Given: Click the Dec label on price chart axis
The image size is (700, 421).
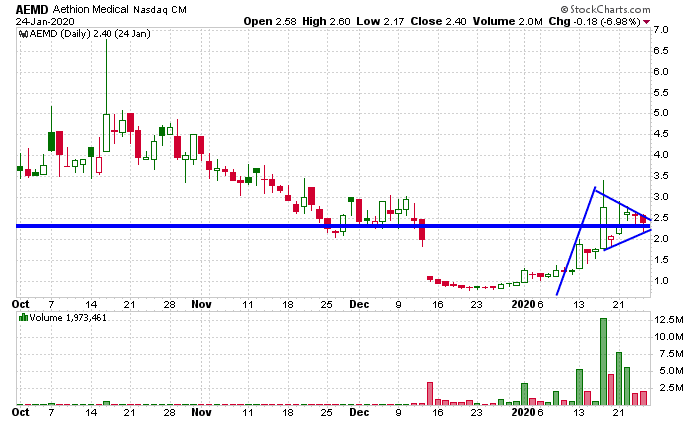Looking at the screenshot, I should (359, 304).
